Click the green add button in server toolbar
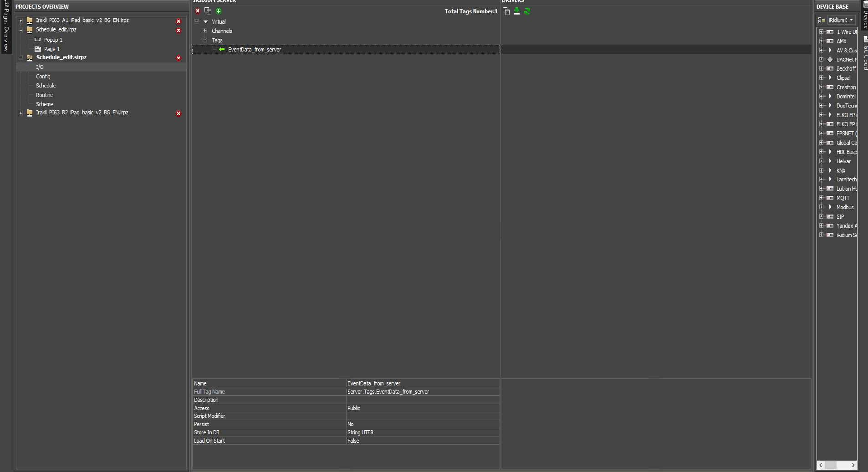 coord(219,11)
